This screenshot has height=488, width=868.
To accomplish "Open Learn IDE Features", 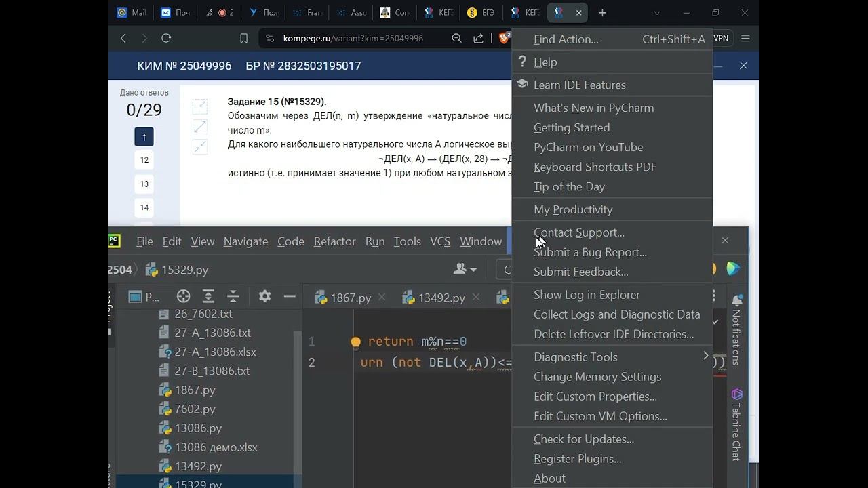I will pos(612,85).
